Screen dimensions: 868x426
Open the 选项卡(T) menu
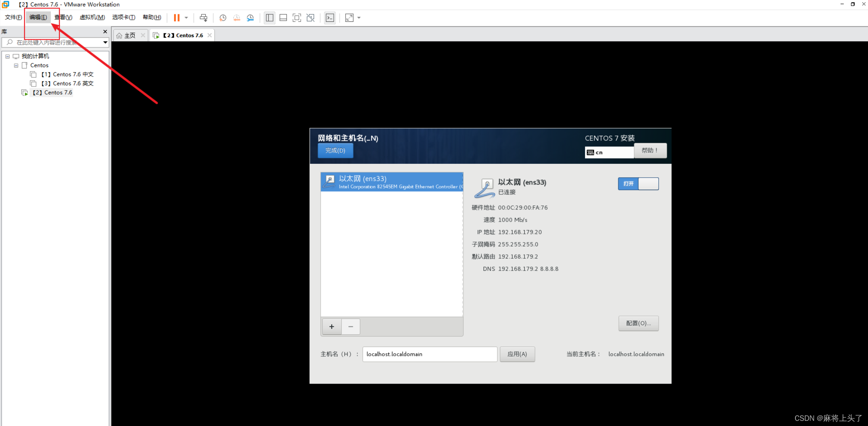tap(124, 17)
